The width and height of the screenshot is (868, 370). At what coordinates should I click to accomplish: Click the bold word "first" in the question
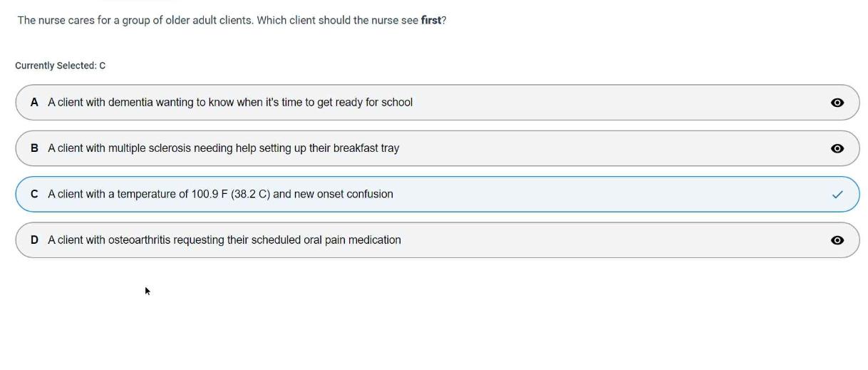click(431, 20)
